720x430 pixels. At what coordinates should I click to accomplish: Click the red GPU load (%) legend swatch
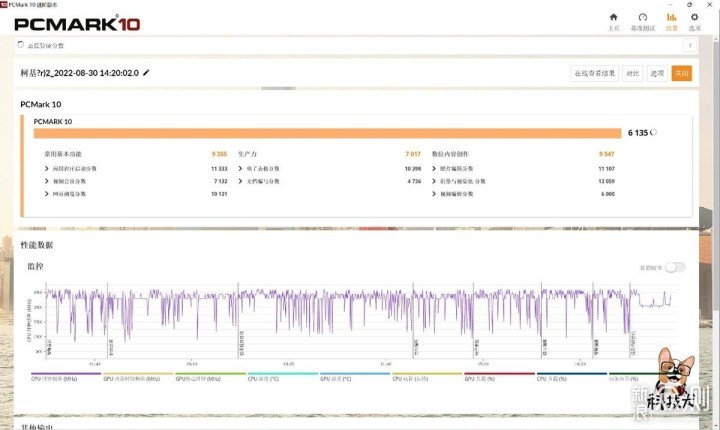click(x=500, y=373)
